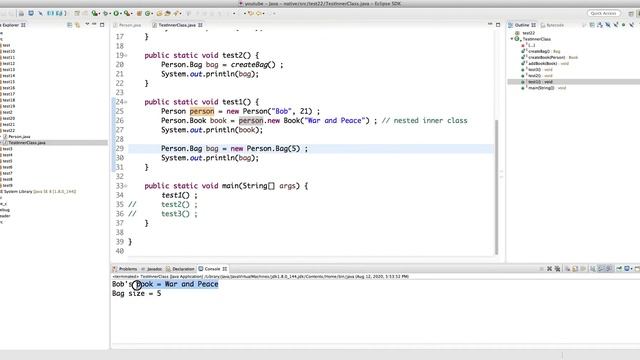Click the Open Console dropdown icon
The height and width of the screenshot is (360, 640).
pyautogui.click(x=638, y=269)
